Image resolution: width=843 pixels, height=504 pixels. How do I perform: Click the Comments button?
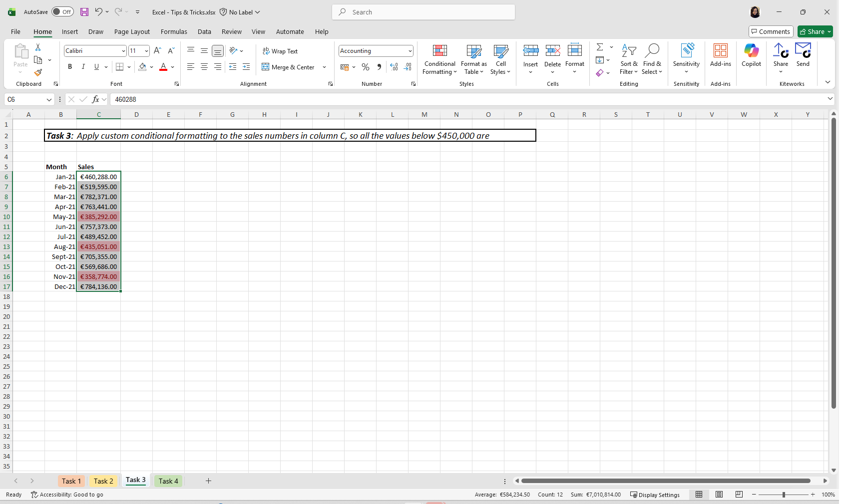771,31
